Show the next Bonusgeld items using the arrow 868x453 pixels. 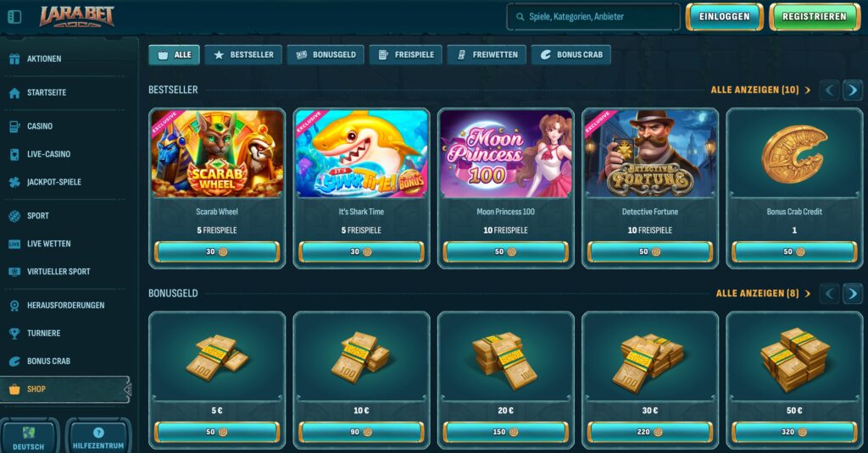(853, 294)
